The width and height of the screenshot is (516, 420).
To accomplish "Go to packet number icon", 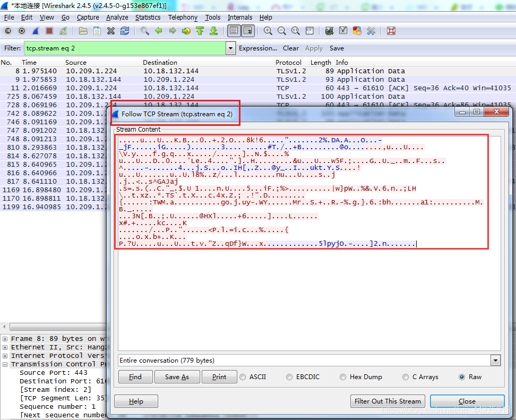I will point(186,31).
